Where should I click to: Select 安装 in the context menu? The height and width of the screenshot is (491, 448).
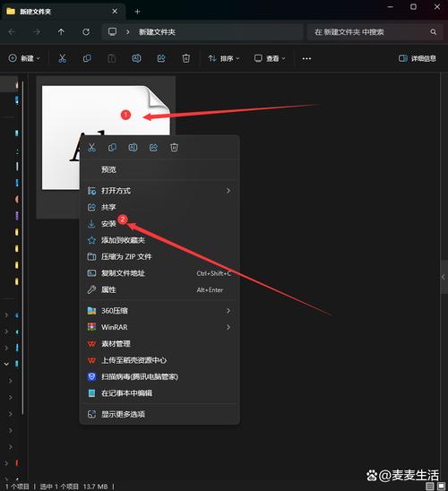[x=159, y=224]
